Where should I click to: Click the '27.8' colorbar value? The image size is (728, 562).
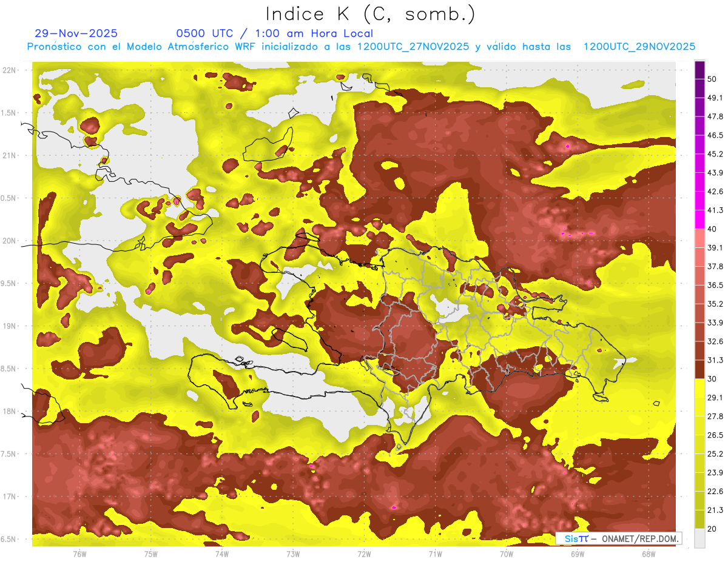coord(715,416)
